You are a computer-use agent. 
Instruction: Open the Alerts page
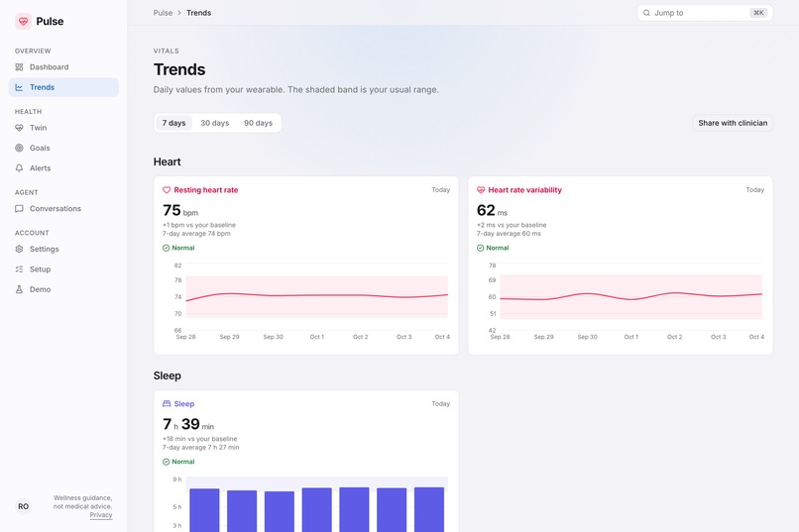(x=63, y=168)
